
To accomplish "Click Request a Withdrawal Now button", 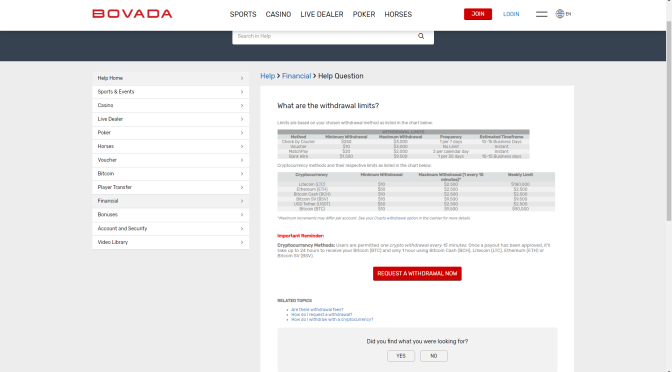I will pyautogui.click(x=417, y=273).
